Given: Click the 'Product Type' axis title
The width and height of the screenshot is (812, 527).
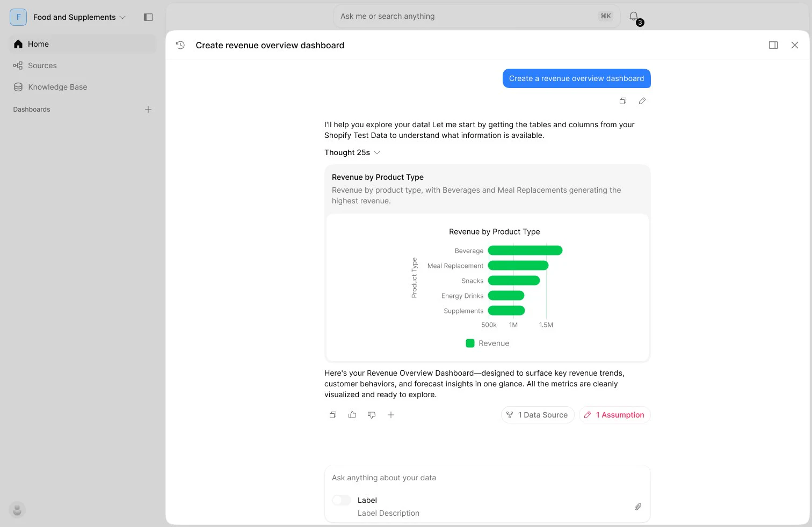Looking at the screenshot, I should coord(414,277).
